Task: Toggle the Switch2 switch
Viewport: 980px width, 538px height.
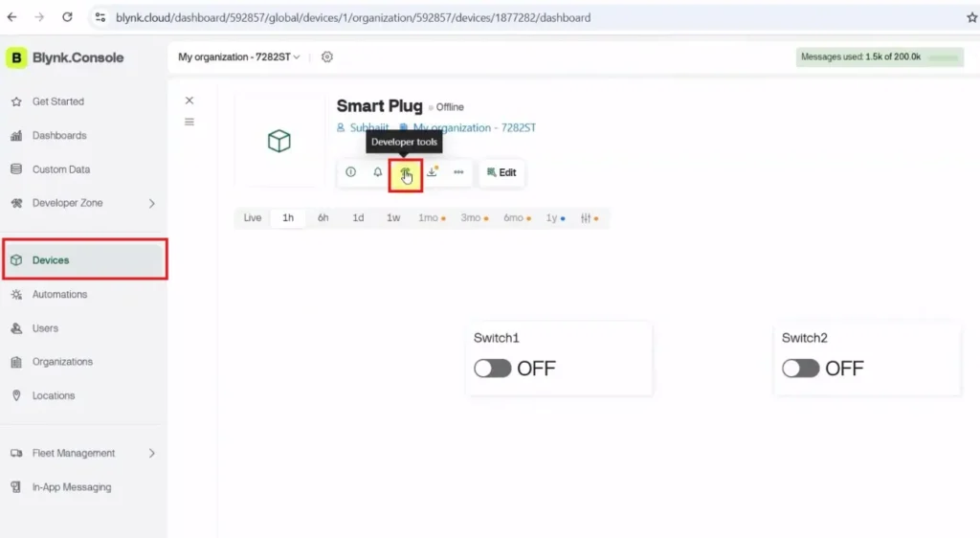Action: tap(801, 369)
